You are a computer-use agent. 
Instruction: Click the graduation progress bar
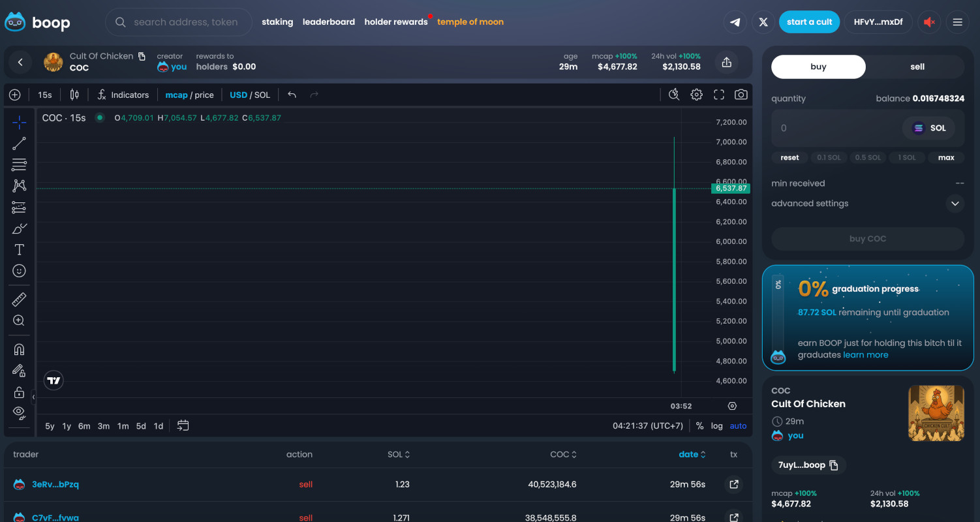coord(778,316)
